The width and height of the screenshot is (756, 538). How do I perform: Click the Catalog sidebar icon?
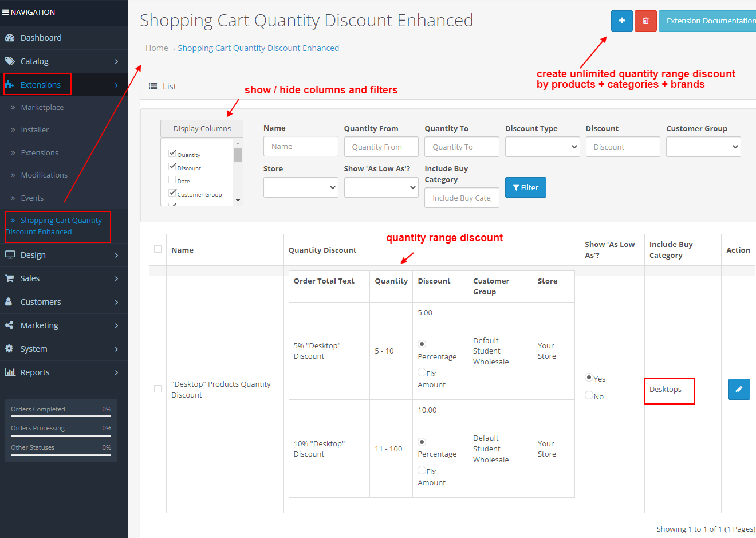coord(10,61)
